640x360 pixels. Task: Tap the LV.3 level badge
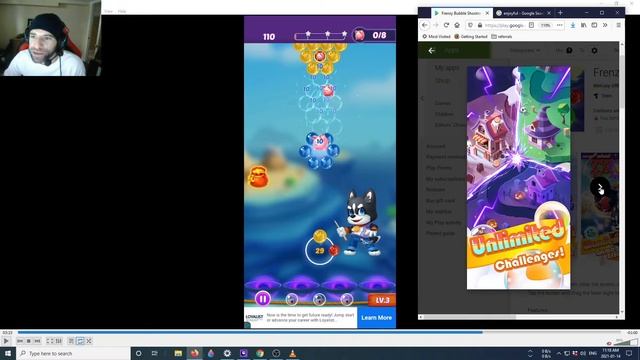click(382, 300)
